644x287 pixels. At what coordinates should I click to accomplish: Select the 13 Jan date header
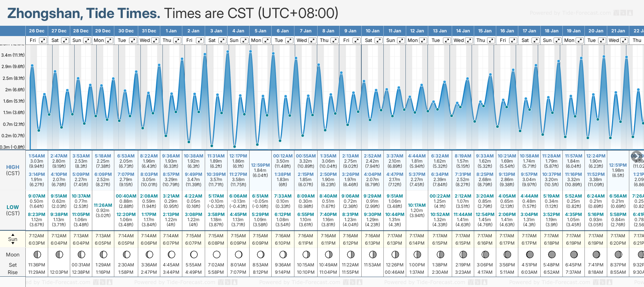(x=440, y=31)
